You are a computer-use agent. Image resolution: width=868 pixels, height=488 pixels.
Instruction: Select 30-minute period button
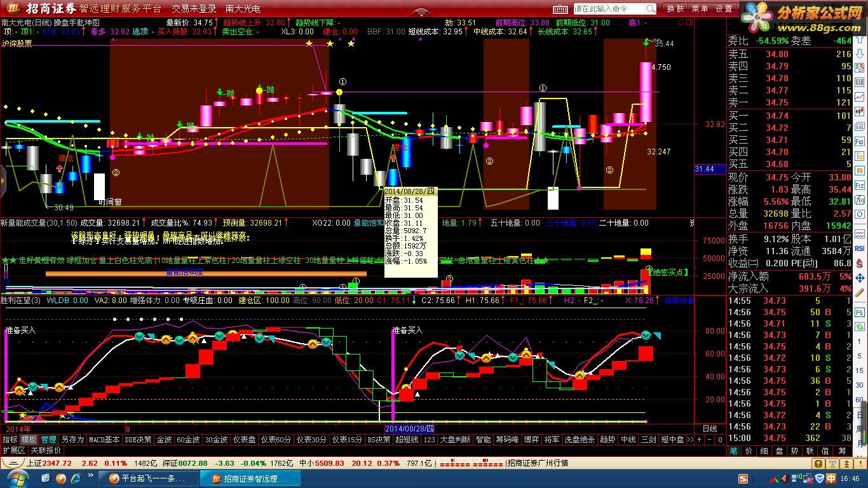point(860,385)
